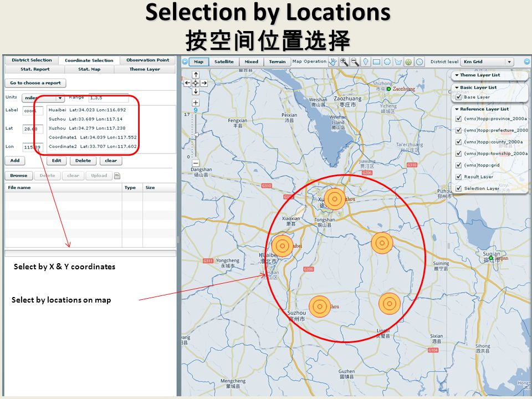
Task: Click the file icon beside Upload
Action: (117, 176)
